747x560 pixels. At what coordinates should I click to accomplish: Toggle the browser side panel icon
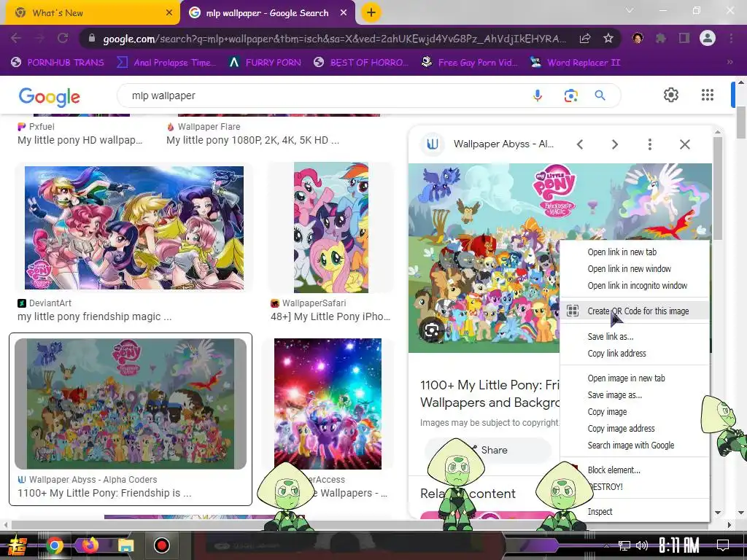pos(684,38)
